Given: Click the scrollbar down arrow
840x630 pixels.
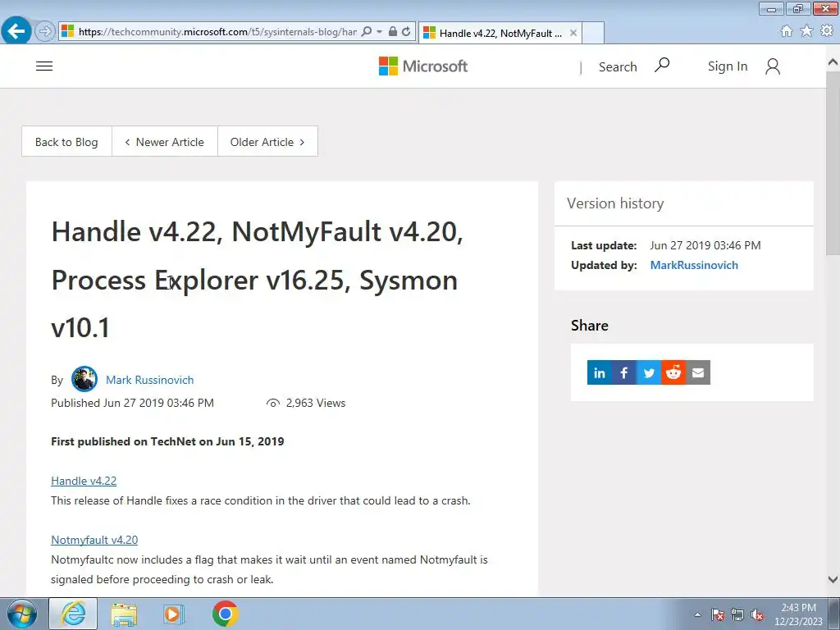Looking at the screenshot, I should [x=833, y=579].
